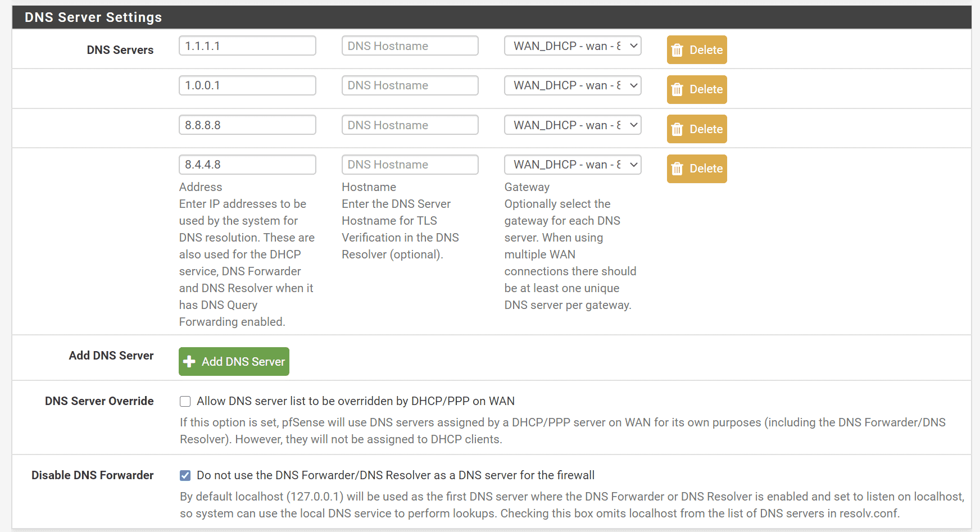The height and width of the screenshot is (532, 980).
Task: Select the 1.0.0.1 address field
Action: [x=247, y=85]
